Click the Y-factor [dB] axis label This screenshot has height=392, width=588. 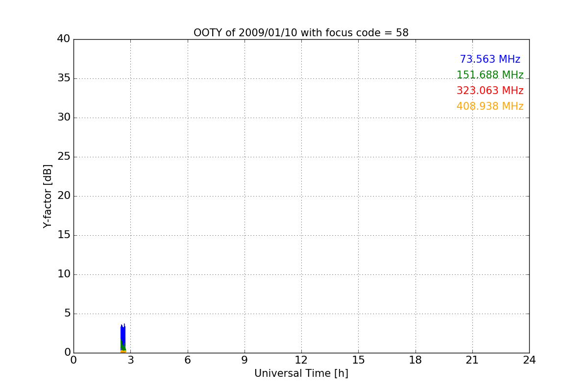(48, 196)
